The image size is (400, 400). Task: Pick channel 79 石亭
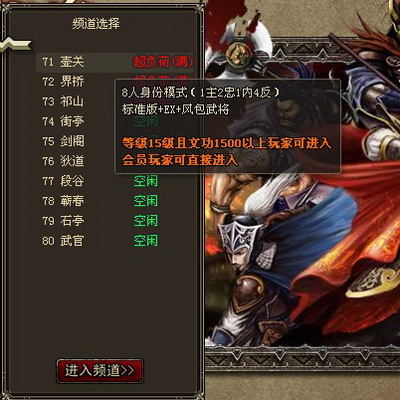(x=114, y=221)
